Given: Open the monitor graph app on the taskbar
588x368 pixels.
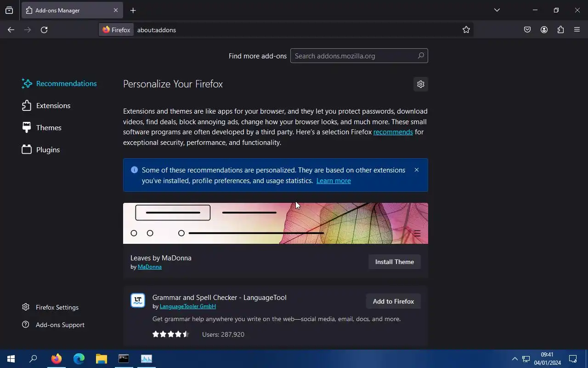Looking at the screenshot, I should point(147,359).
